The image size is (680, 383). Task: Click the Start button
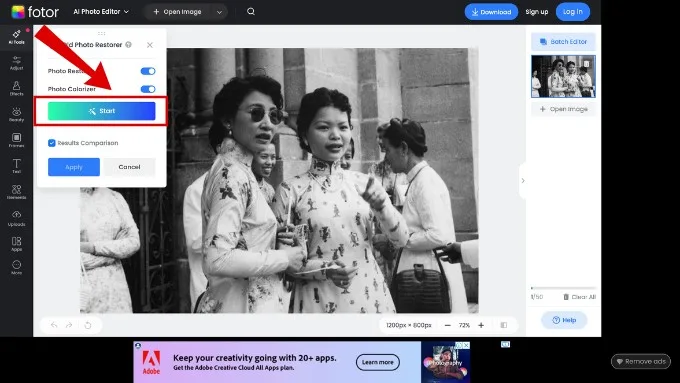tap(101, 111)
